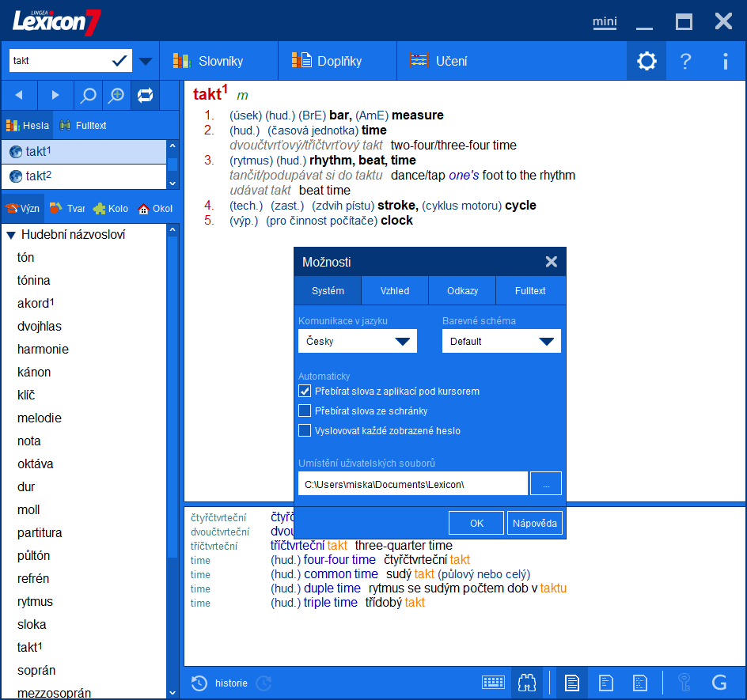Go forward with the right arrow button
747x700 pixels.
tap(55, 95)
